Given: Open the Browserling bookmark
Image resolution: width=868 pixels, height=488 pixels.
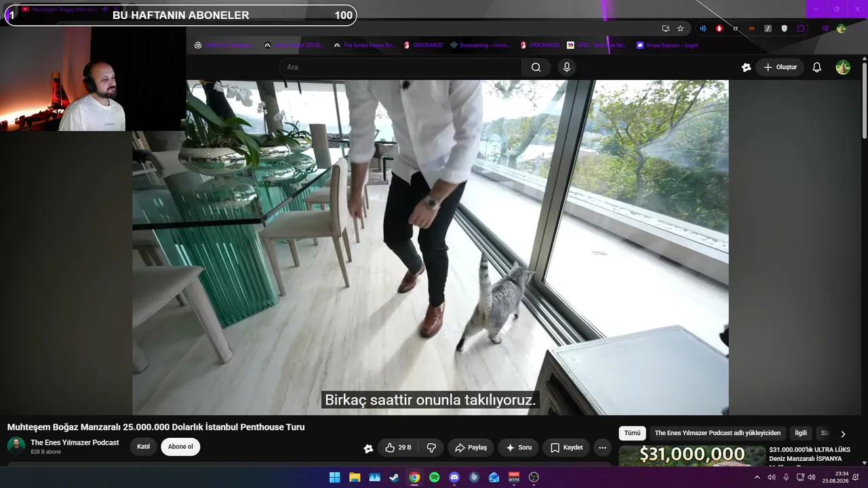Looking at the screenshot, I should click(x=480, y=45).
